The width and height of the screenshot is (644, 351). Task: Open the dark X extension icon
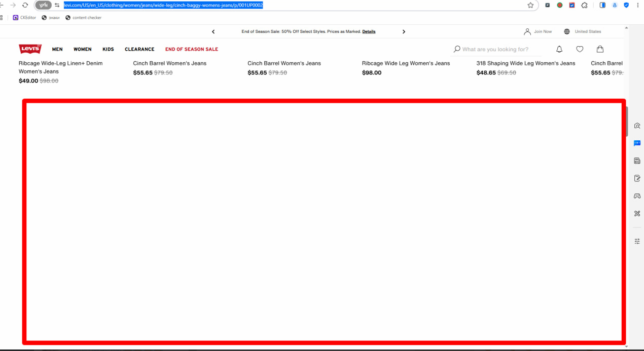click(x=547, y=5)
